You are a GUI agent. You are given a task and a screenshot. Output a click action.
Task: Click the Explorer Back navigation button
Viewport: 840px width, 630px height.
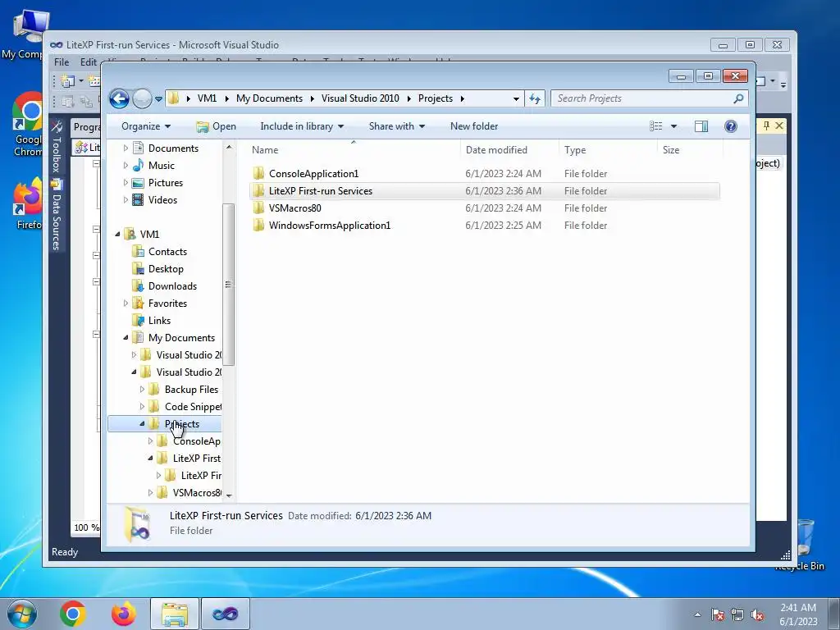(119, 98)
